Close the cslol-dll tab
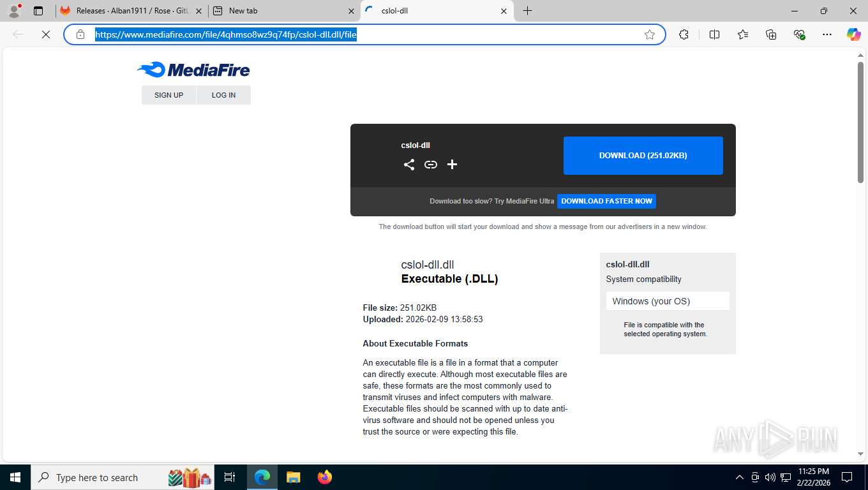Image resolution: width=868 pixels, height=490 pixels. pos(504,11)
